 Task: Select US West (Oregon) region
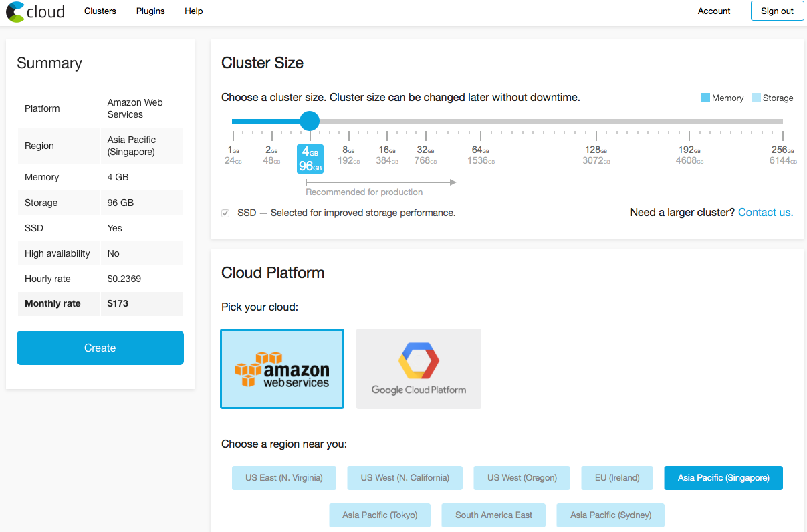point(522,478)
